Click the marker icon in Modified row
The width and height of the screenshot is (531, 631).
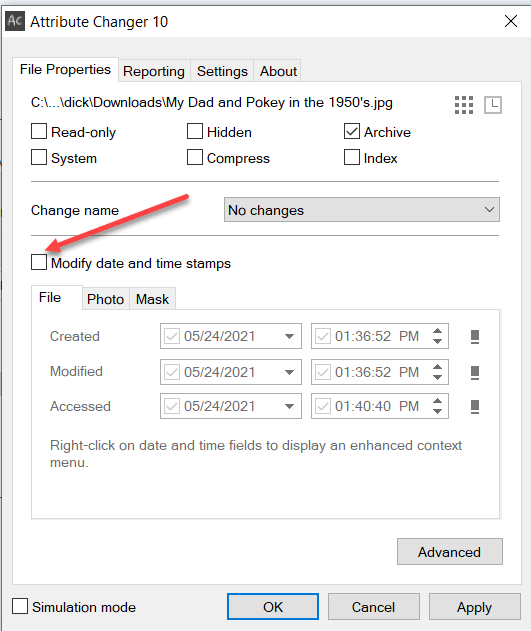click(x=475, y=372)
